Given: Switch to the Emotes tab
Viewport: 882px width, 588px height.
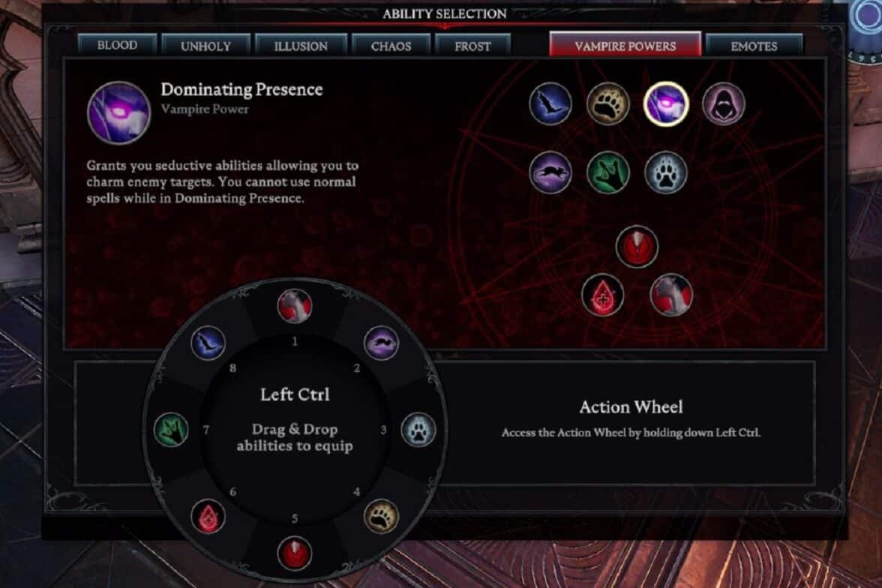Looking at the screenshot, I should pos(754,46).
